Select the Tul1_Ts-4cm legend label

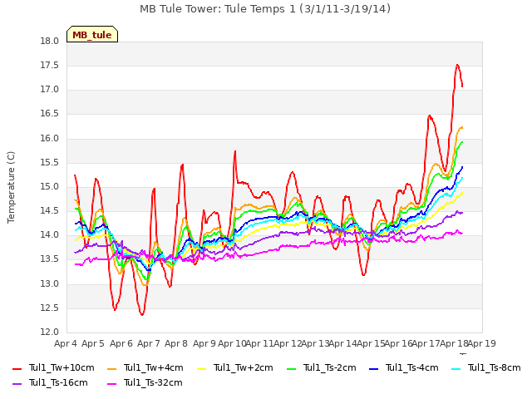click(412, 367)
